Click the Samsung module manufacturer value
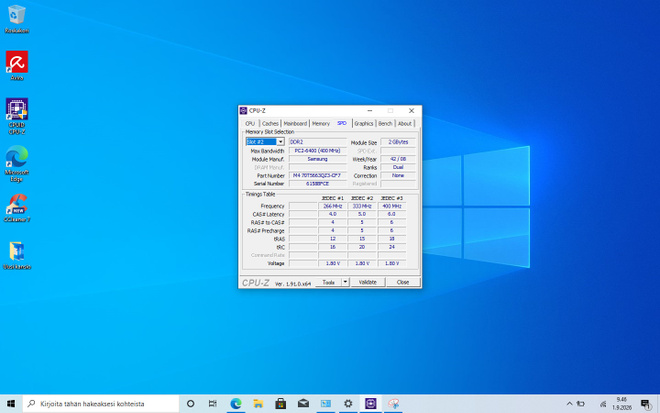The image size is (660, 413). tap(318, 159)
